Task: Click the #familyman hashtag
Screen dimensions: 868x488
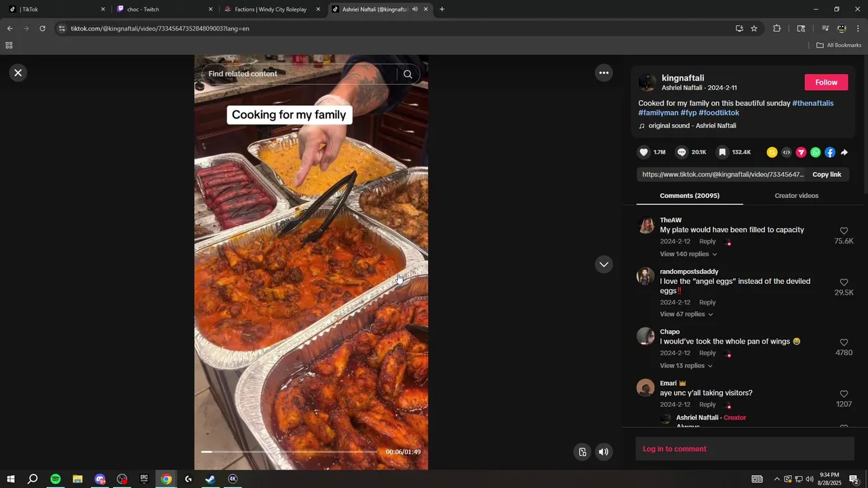Action: coord(658,113)
